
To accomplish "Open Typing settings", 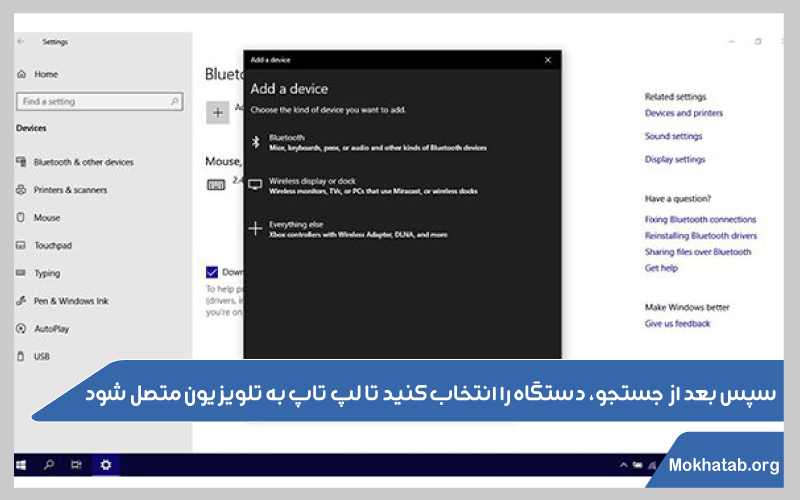I will (x=47, y=273).
